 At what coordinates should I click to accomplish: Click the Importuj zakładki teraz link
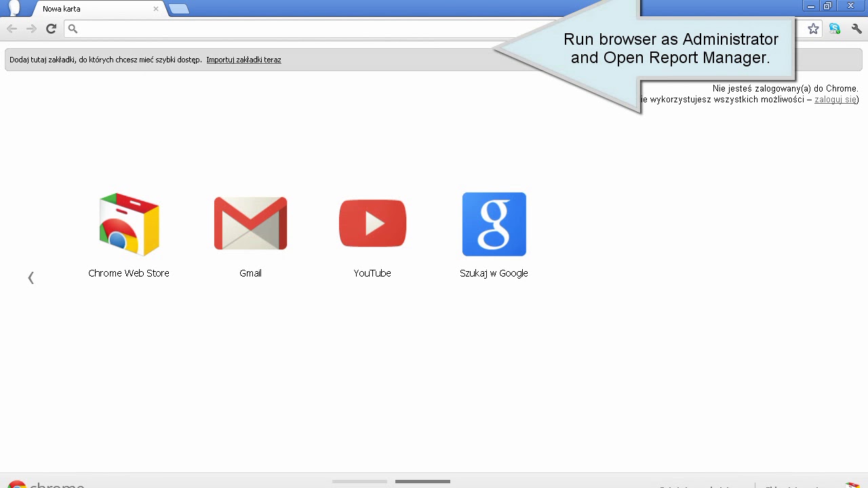click(x=243, y=60)
